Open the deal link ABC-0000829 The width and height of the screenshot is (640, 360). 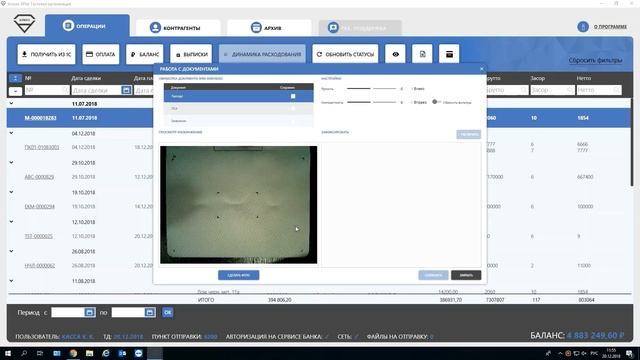point(39,177)
